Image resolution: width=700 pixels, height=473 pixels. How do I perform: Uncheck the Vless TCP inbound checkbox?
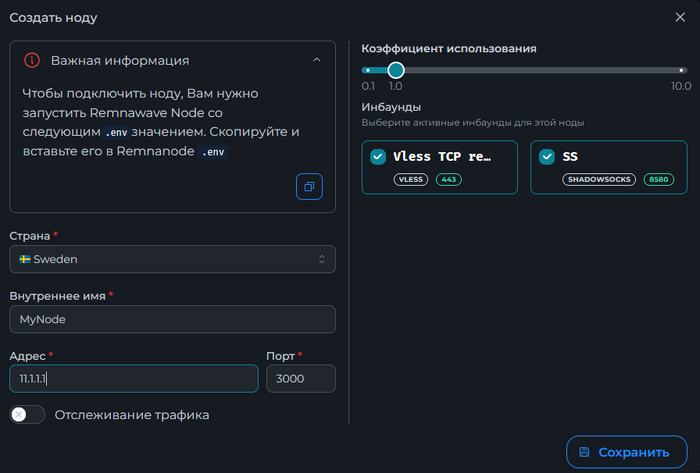click(x=378, y=157)
